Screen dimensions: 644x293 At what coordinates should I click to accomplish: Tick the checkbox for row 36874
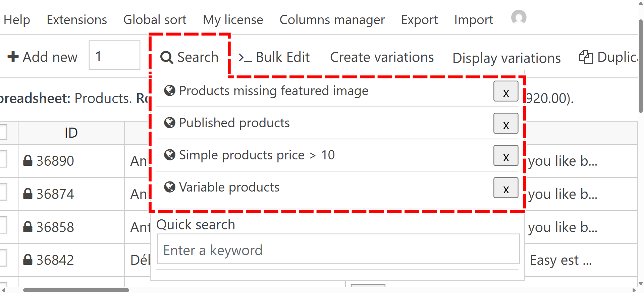pos(3,192)
